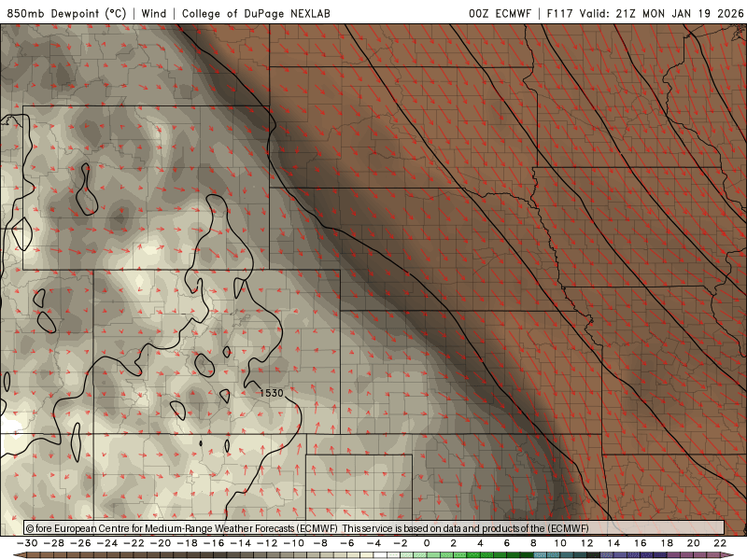Click the -16 colorbar scale label
The image size is (747, 560).
coord(214,543)
